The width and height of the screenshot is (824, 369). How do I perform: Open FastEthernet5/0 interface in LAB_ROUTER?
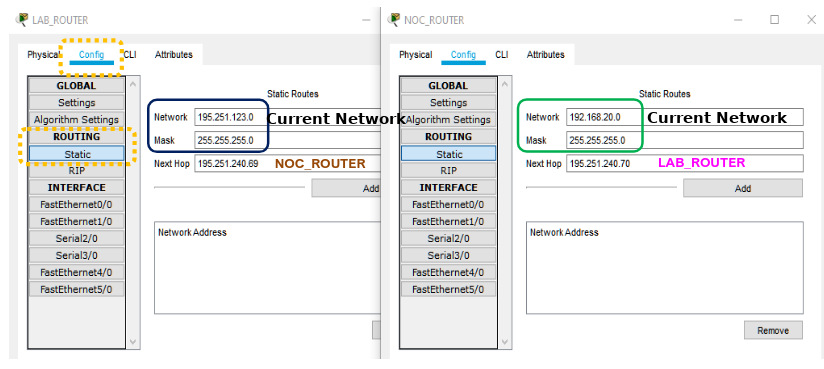(77, 289)
